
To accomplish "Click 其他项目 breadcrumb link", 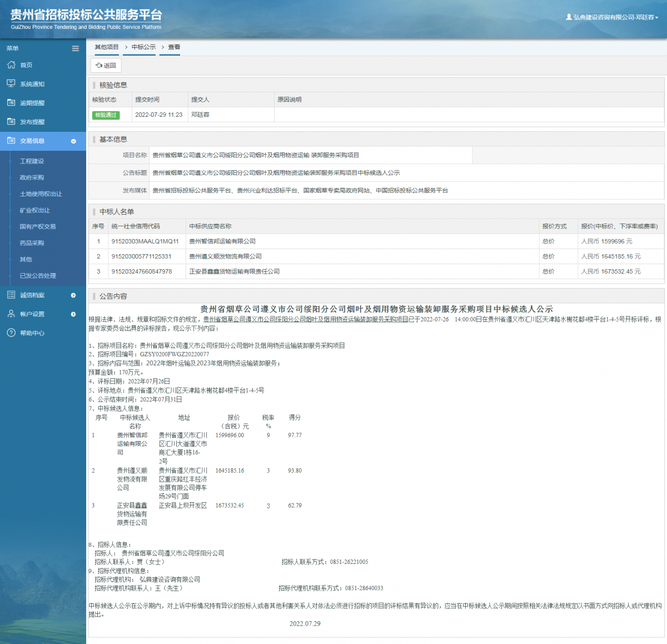I will click(107, 47).
